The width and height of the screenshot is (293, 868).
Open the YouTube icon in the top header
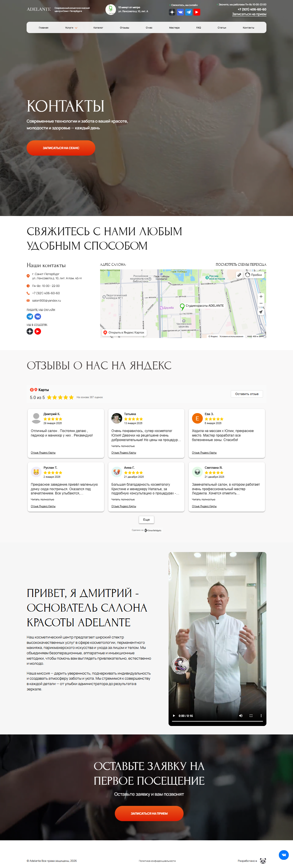point(197,12)
